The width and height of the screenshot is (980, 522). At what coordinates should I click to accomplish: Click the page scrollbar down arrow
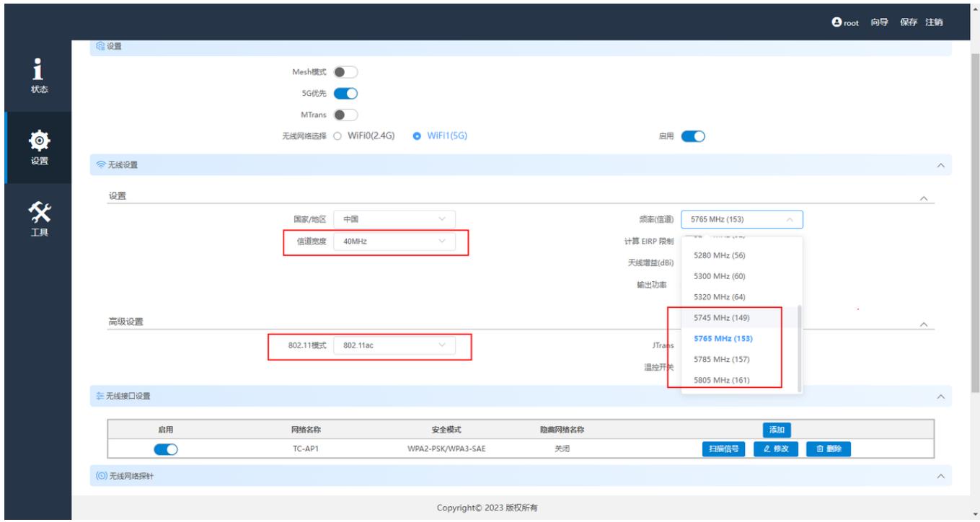point(974,515)
